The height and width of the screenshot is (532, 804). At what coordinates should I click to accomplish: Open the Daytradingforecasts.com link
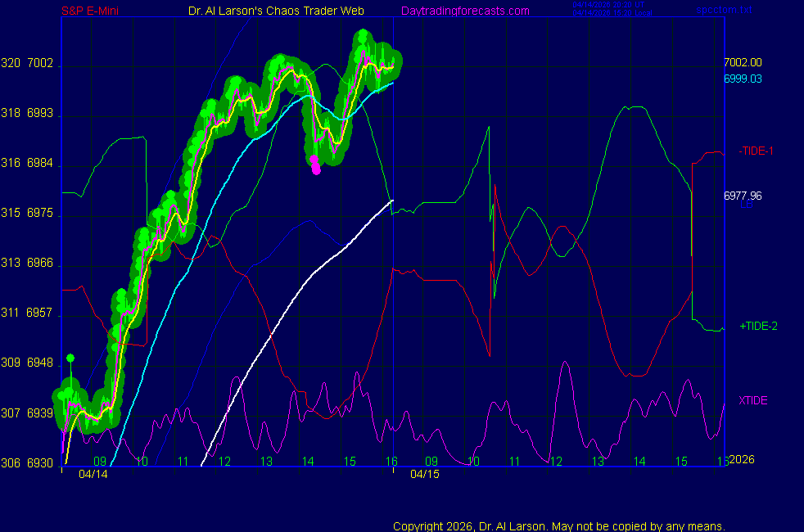click(x=465, y=11)
